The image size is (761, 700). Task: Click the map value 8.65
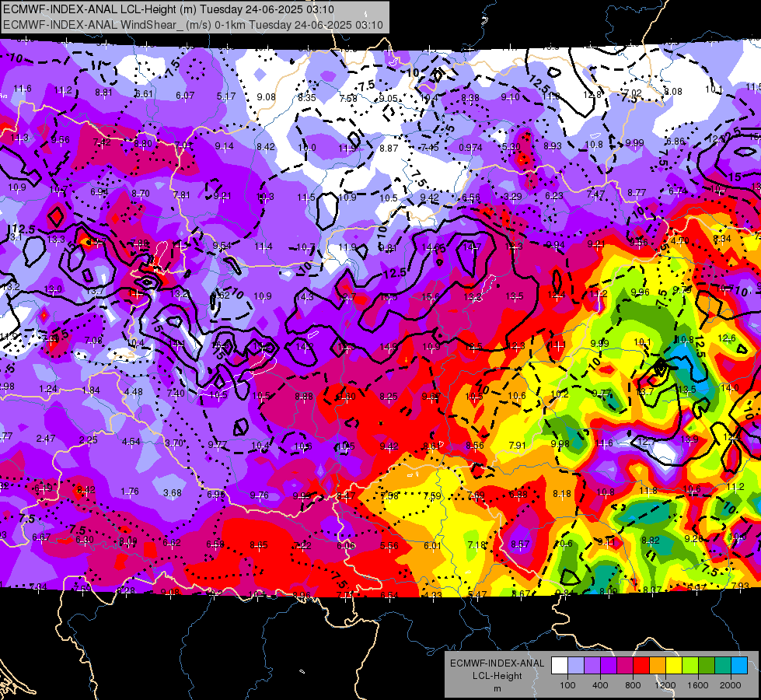(259, 545)
